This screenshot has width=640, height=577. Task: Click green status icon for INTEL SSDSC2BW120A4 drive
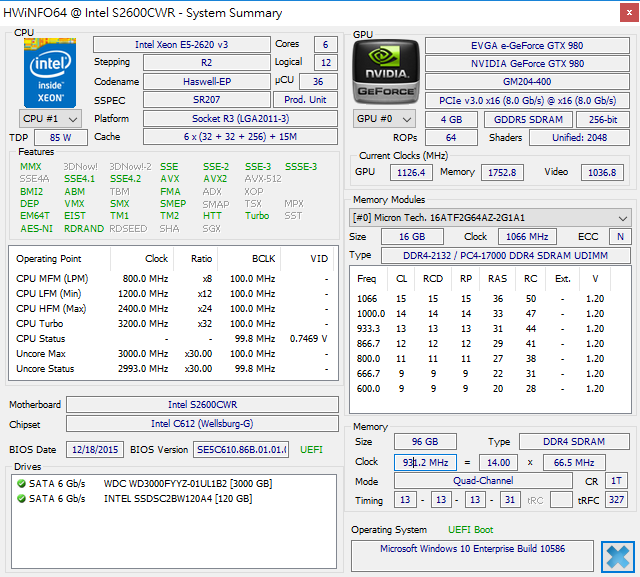(21, 499)
